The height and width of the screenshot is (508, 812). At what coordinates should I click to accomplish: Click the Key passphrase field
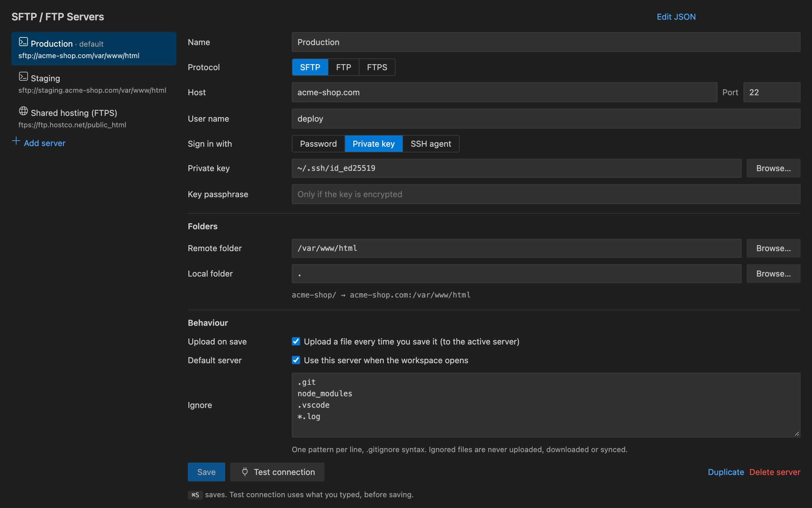(x=546, y=194)
